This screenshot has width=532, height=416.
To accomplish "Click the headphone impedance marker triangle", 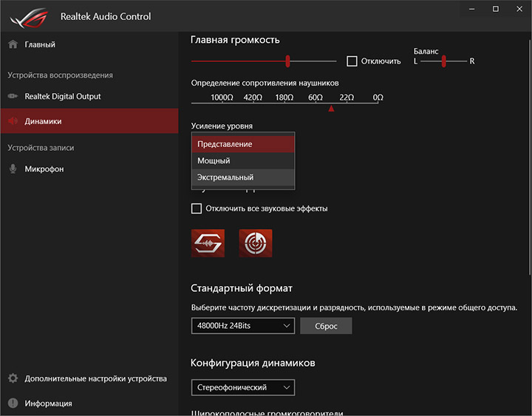I will [x=331, y=109].
